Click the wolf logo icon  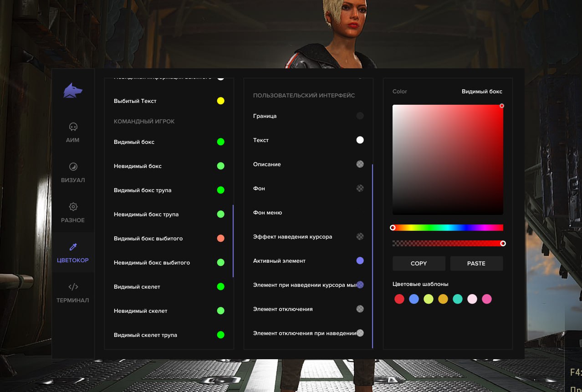coord(73,91)
